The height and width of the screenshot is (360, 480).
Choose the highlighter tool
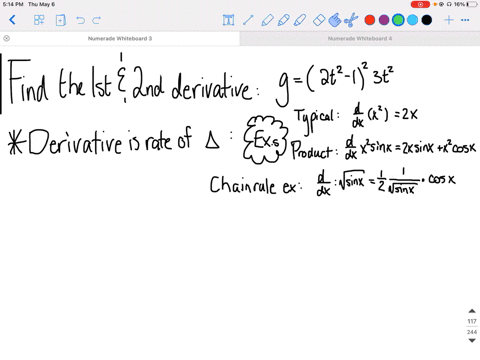pyautogui.click(x=300, y=20)
